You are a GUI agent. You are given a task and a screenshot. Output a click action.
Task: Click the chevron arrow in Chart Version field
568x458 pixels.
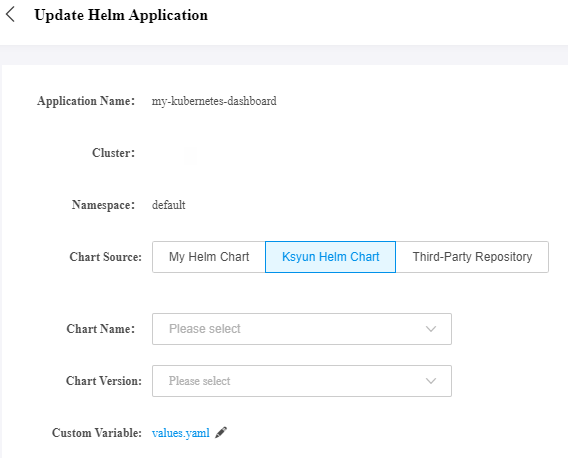coord(431,381)
